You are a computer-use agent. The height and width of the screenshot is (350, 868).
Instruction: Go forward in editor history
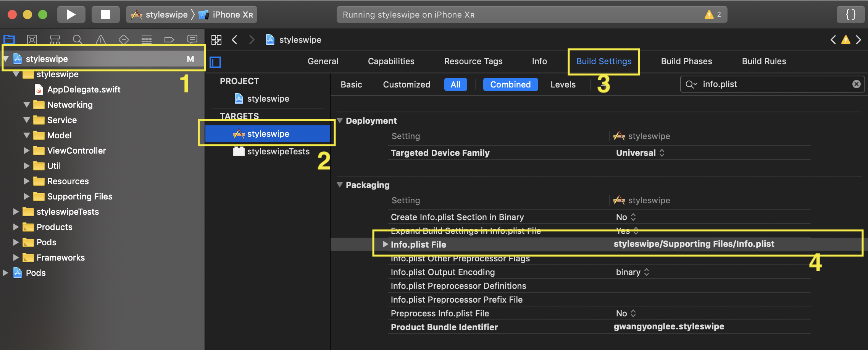(252, 40)
